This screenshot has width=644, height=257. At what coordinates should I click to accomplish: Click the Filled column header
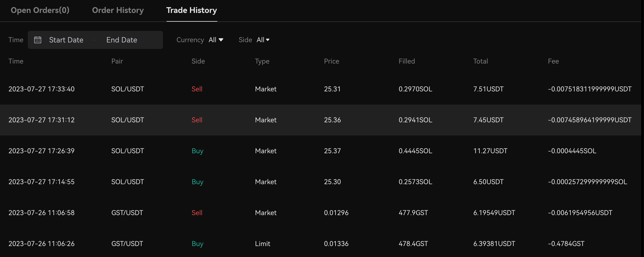(x=406, y=61)
